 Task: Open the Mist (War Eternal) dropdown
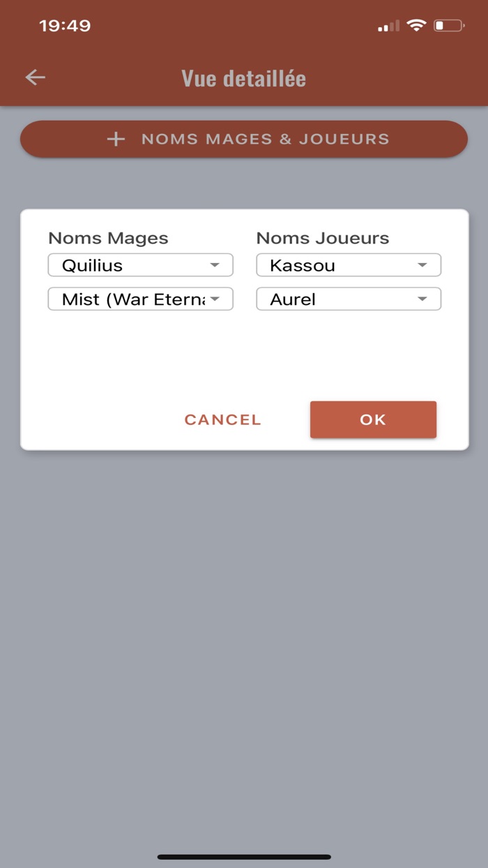pyautogui.click(x=139, y=299)
